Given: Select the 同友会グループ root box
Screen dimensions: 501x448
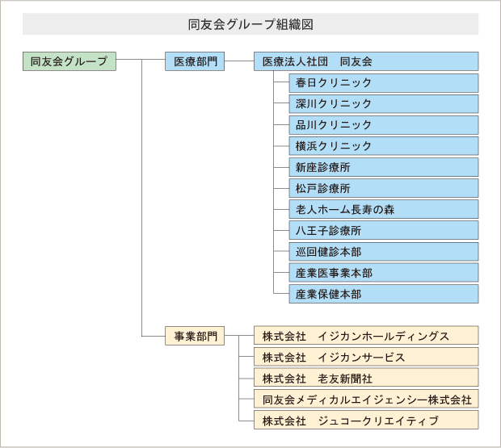Looking at the screenshot, I should point(69,61).
